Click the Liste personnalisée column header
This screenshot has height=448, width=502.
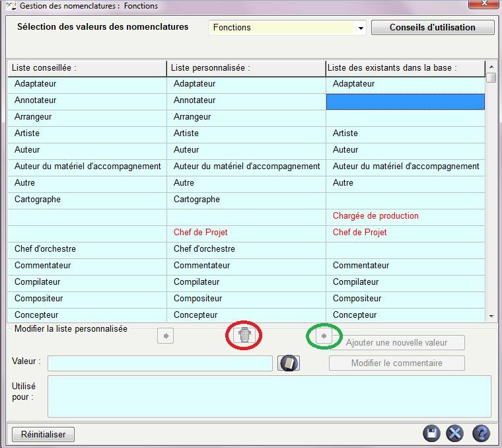point(246,68)
